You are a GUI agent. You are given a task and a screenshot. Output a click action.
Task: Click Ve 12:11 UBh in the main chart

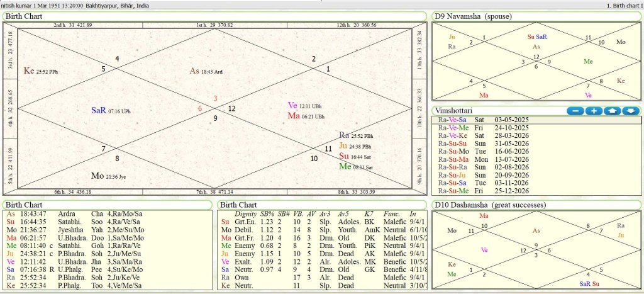pyautogui.click(x=306, y=105)
